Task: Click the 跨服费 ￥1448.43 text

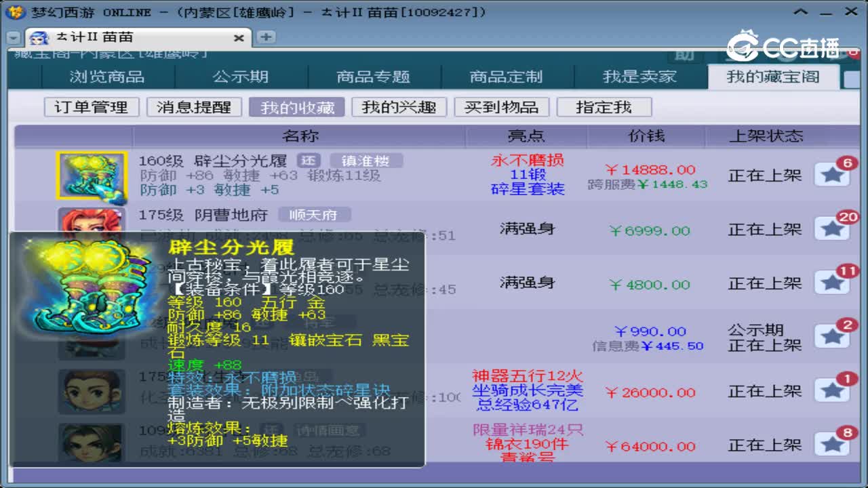Action: pyautogui.click(x=648, y=184)
